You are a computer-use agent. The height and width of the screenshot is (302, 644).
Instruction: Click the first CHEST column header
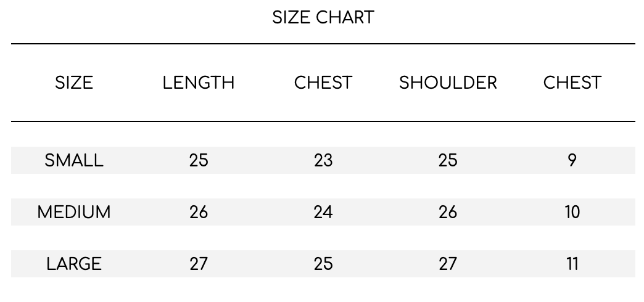click(x=323, y=83)
